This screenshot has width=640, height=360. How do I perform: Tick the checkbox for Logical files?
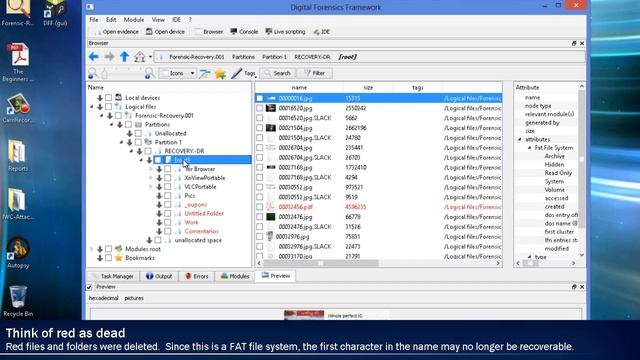click(109, 107)
